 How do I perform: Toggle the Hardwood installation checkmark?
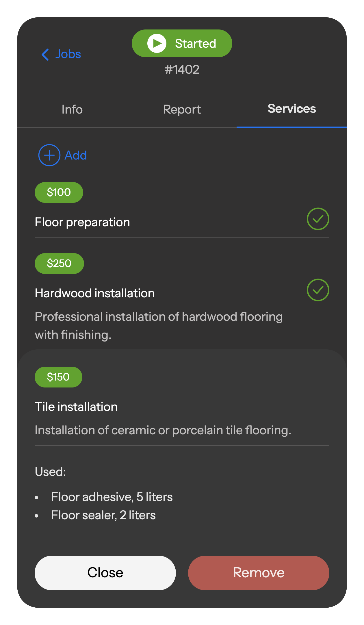pyautogui.click(x=318, y=290)
